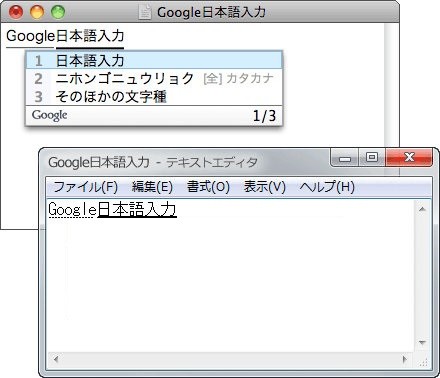Minimize the テキストエディタ window
The width and height of the screenshot is (440, 378).
click(345, 157)
